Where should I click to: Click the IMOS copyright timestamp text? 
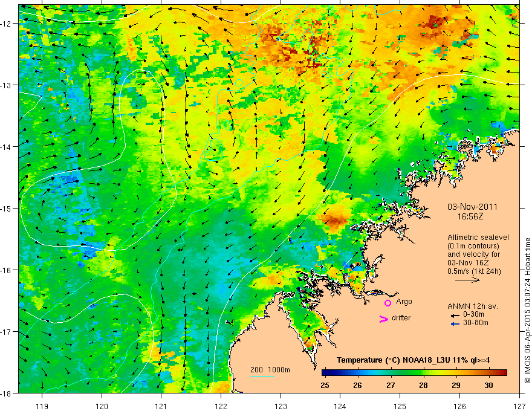[x=527, y=310]
